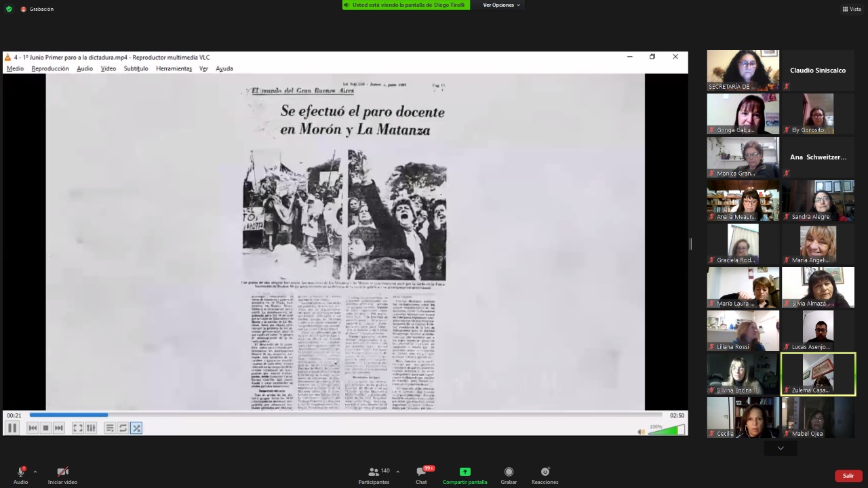868x488 pixels.
Task: Expand the Ver Opciones dropdown
Action: click(x=501, y=5)
